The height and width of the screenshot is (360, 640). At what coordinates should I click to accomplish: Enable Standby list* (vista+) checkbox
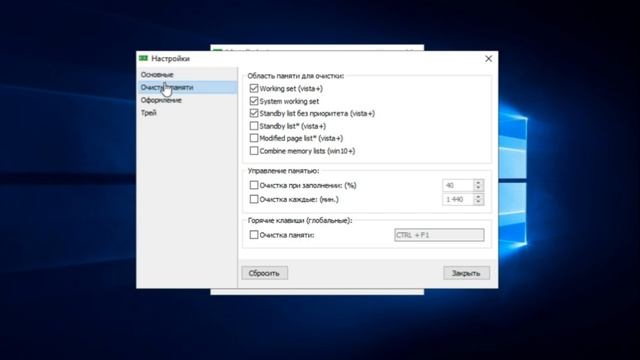254,126
